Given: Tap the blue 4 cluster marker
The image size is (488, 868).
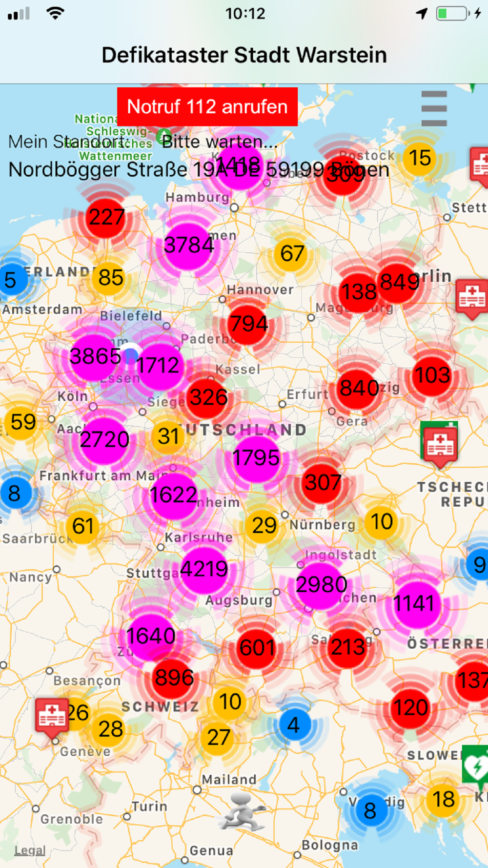Looking at the screenshot, I should (x=295, y=725).
